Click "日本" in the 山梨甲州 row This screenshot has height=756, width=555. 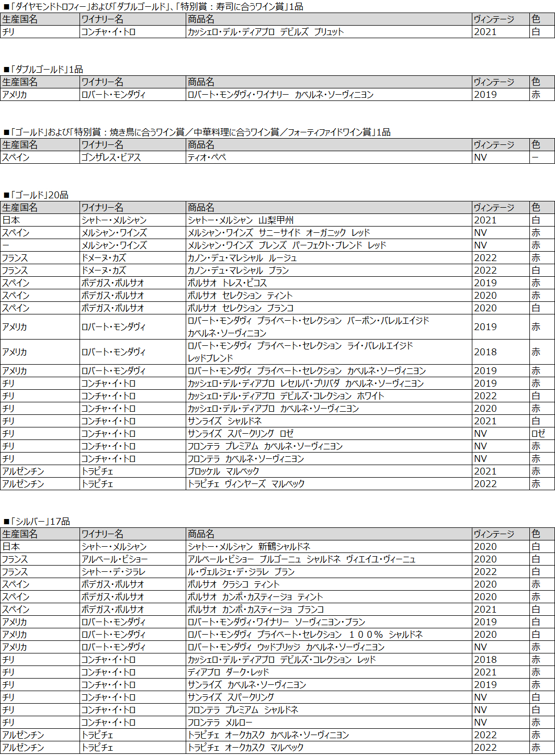11,220
